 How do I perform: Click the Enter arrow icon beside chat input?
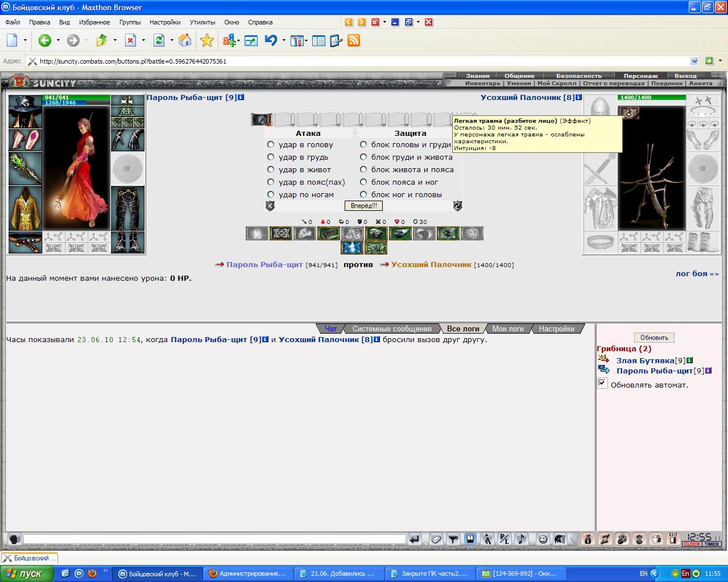tap(415, 539)
